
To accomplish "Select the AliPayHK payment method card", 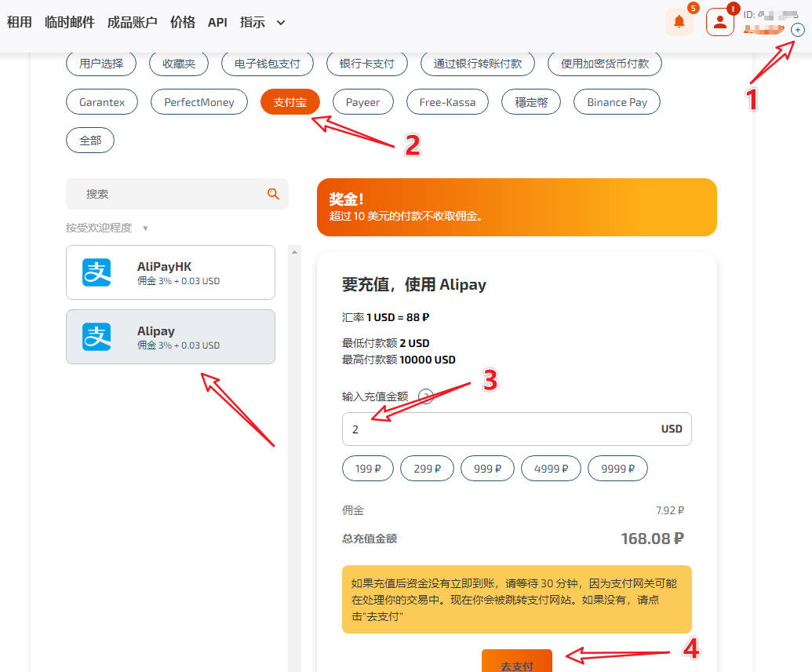I will [x=170, y=272].
